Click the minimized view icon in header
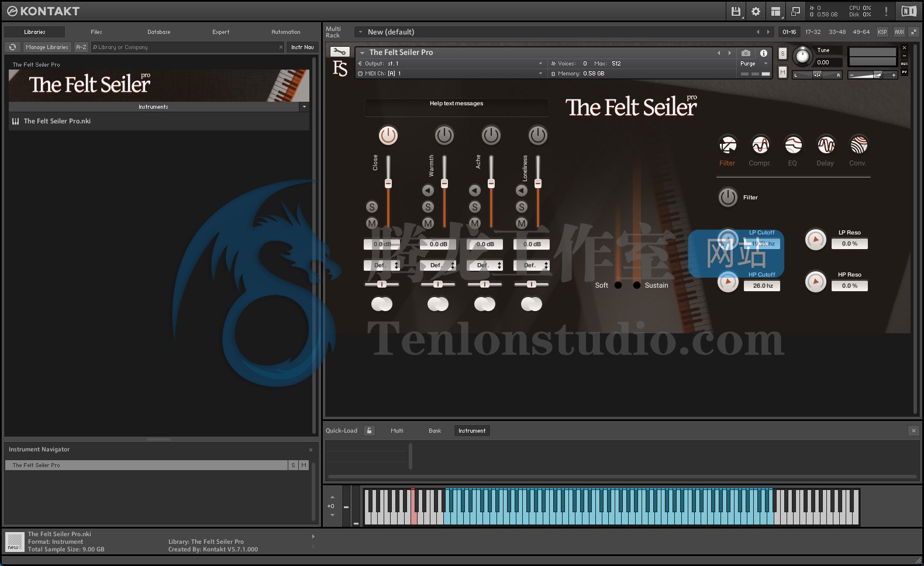924x566 pixels. pos(795,11)
